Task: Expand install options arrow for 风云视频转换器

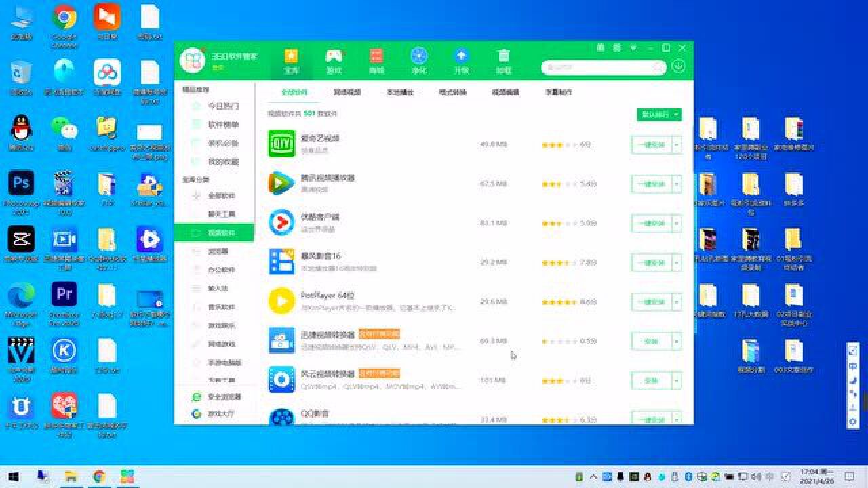Action: point(677,381)
